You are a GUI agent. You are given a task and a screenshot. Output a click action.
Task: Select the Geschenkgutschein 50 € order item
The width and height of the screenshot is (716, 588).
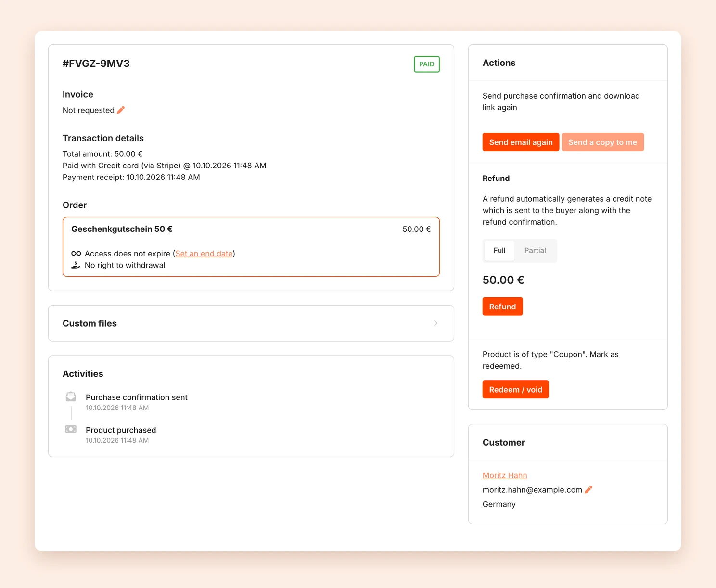(251, 247)
